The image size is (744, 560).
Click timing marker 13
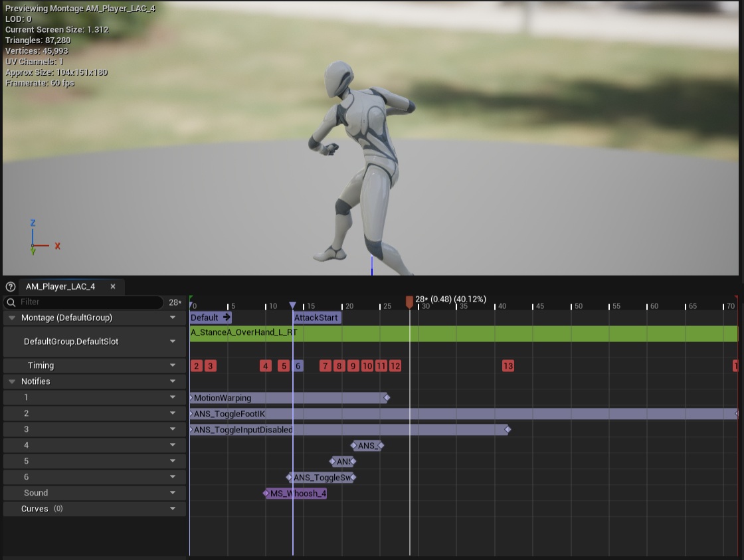(508, 366)
